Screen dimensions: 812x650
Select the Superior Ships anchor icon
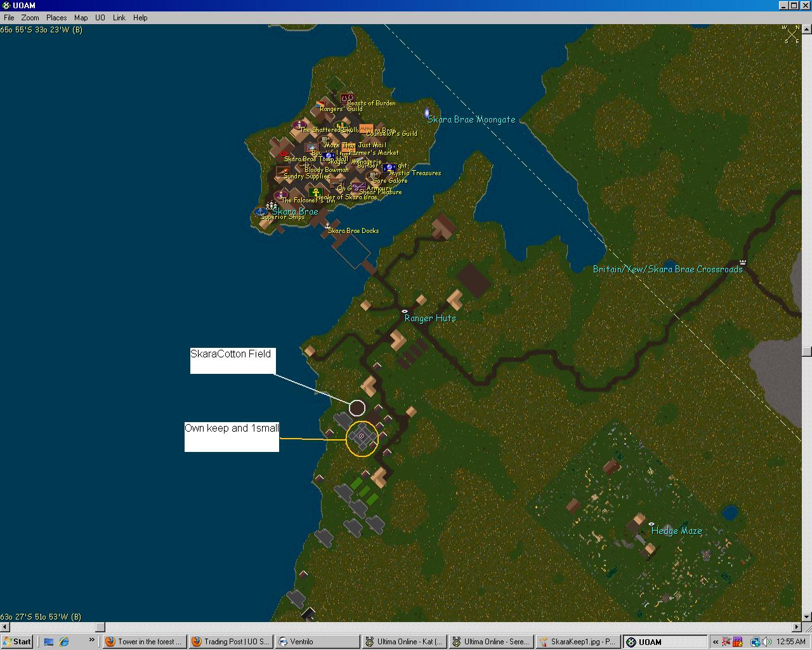tap(260, 211)
